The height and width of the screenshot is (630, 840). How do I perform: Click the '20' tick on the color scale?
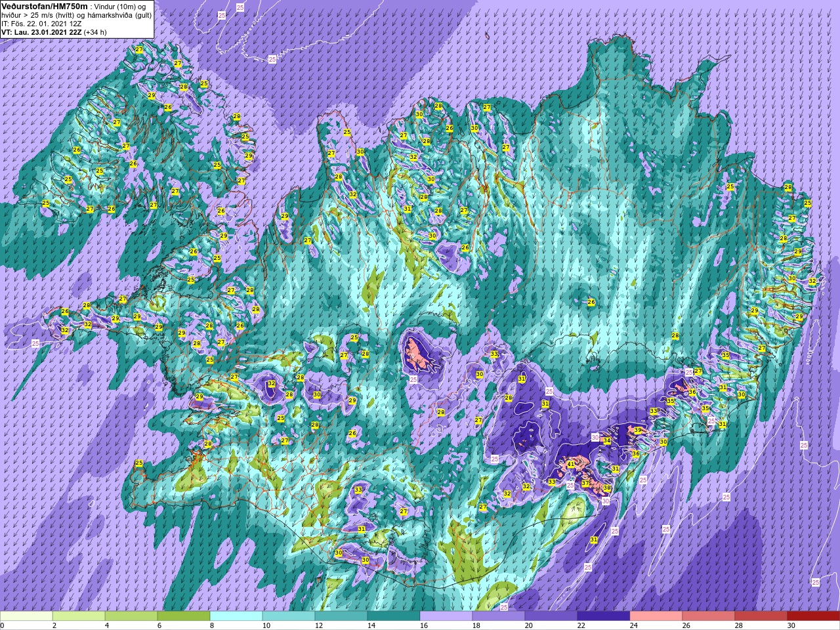click(529, 625)
